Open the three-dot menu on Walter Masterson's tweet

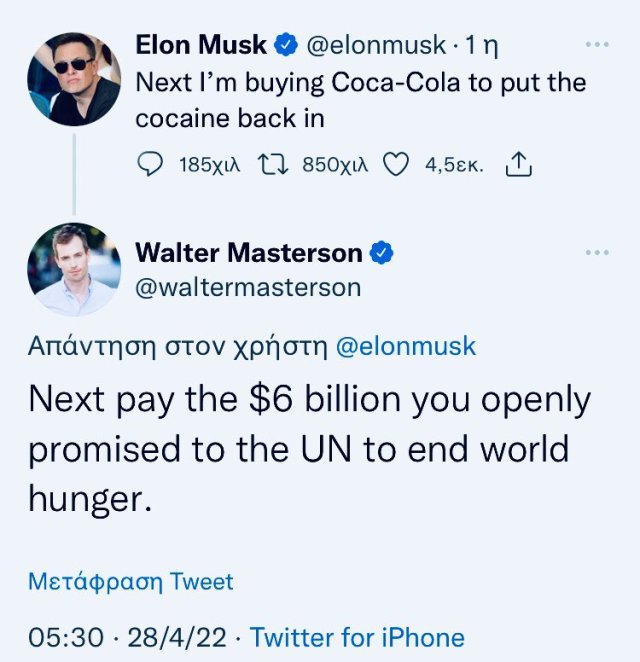(596, 252)
